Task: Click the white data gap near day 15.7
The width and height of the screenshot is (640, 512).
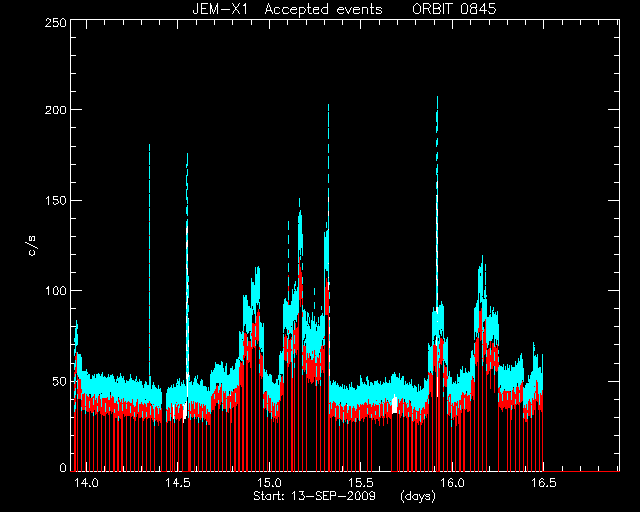Action: pos(395,405)
